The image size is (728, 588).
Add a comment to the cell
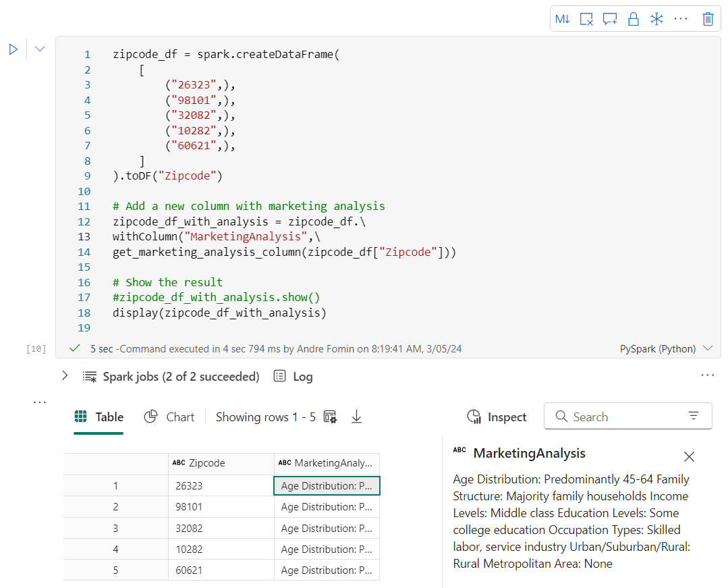[x=609, y=19]
